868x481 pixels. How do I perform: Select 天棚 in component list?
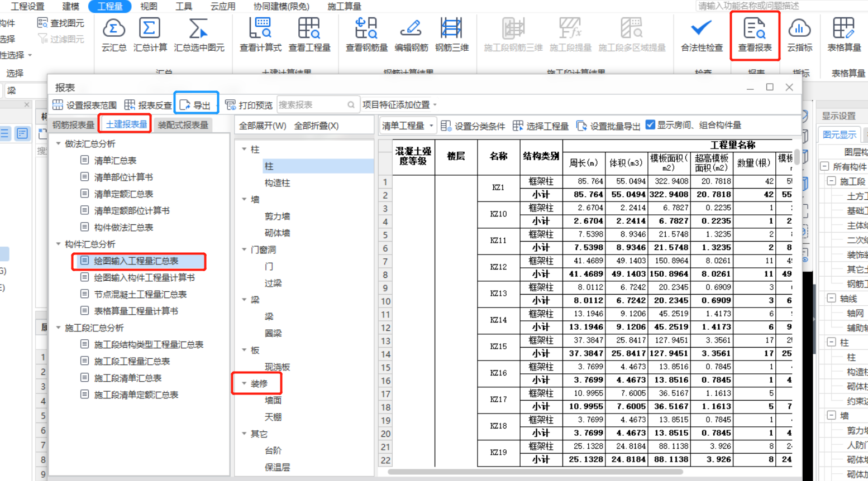click(273, 417)
